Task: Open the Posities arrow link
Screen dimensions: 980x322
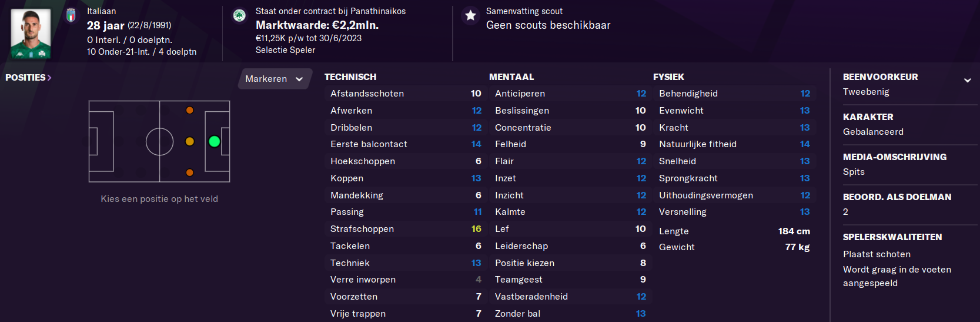Action: pos(28,78)
